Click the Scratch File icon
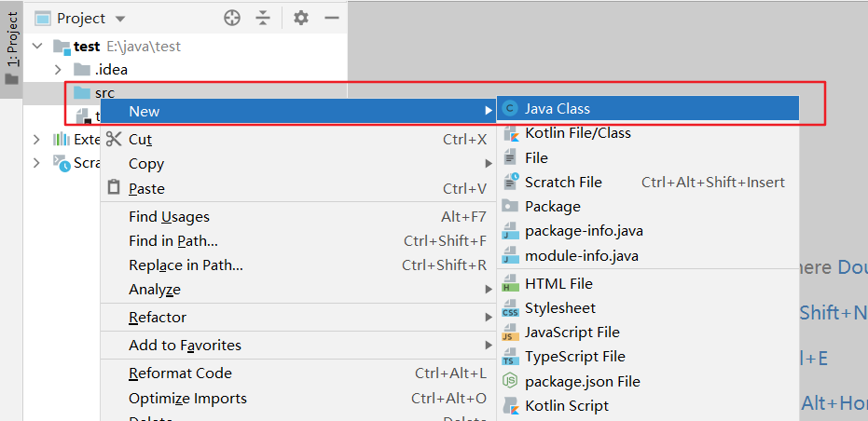 pos(510,181)
